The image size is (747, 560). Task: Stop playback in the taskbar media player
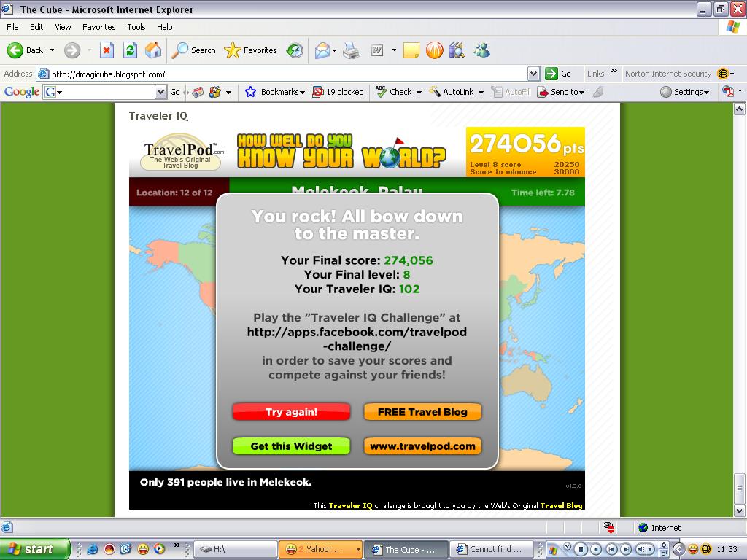(596, 549)
